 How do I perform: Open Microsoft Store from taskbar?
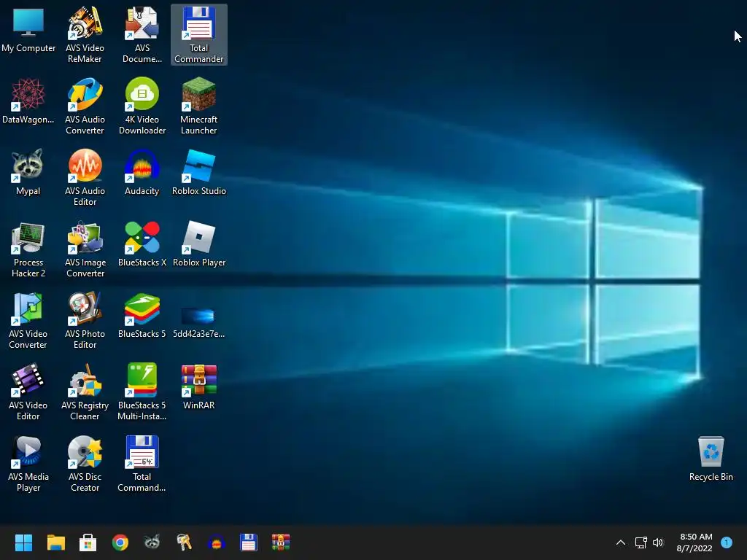pyautogui.click(x=88, y=542)
